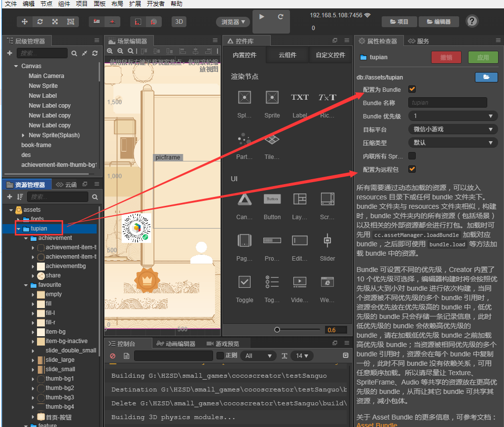Click the Bundle 名称 input field
Screen dimensions: 504x427
(447, 102)
